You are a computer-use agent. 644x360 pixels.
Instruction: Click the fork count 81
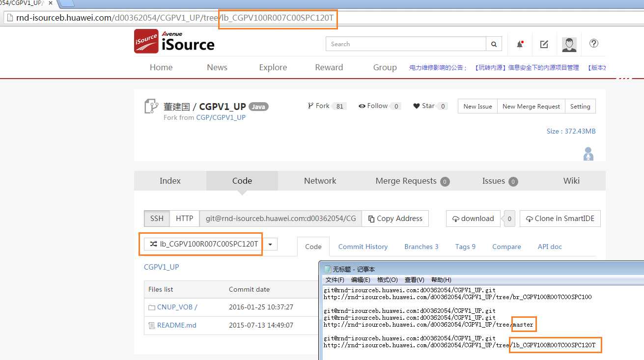[339, 106]
